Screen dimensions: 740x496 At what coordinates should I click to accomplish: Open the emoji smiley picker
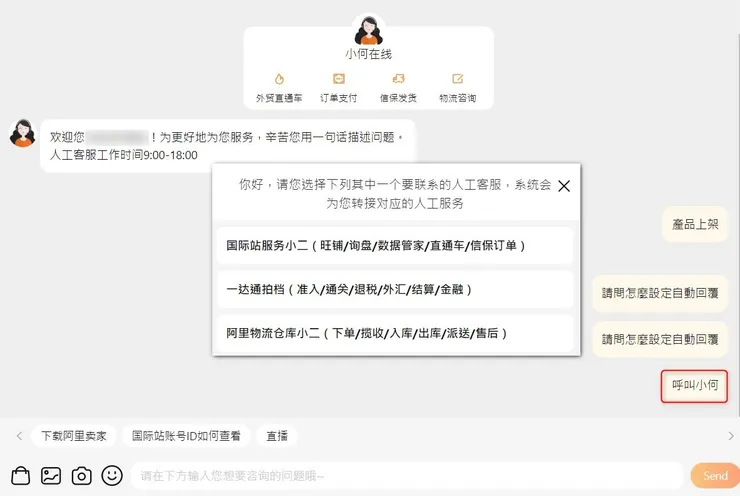point(112,475)
